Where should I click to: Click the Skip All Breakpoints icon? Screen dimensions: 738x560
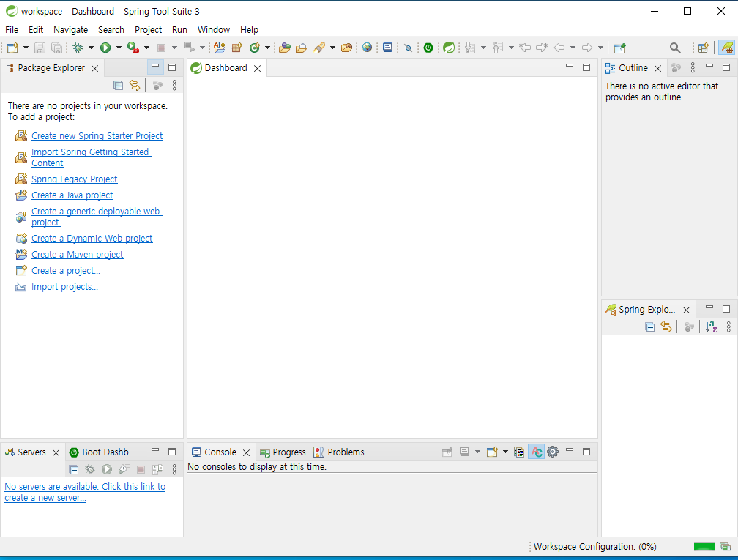coord(408,48)
